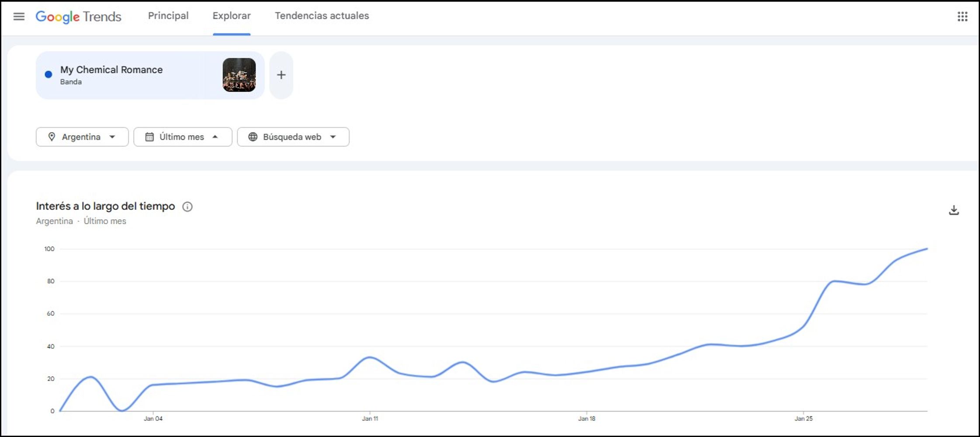Screen dimensions: 980x437
Task: Download the interest over time chart data
Action: [x=954, y=210]
